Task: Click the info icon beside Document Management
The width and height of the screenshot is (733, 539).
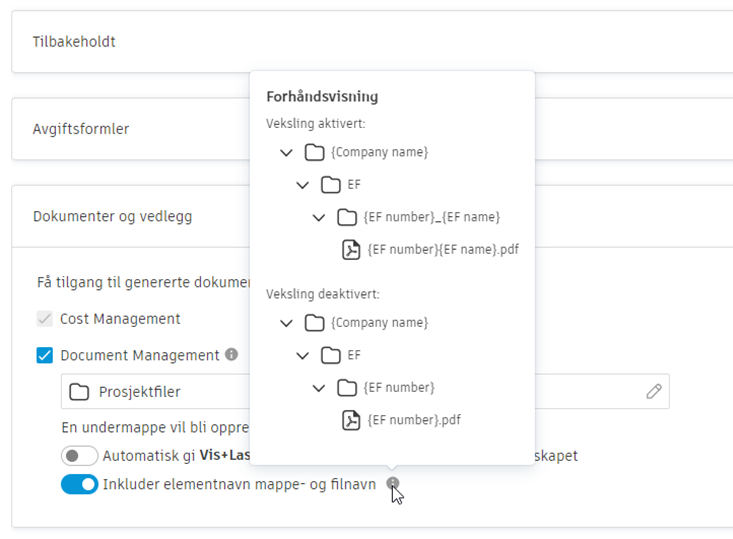Action: 232,354
